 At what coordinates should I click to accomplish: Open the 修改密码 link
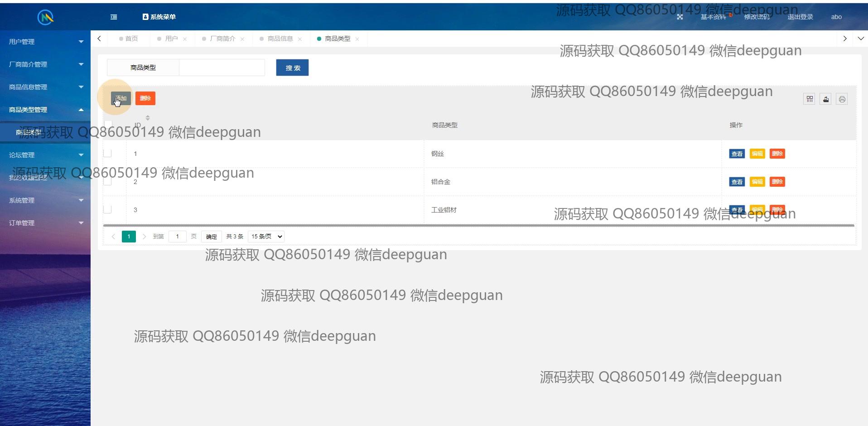(x=757, y=17)
